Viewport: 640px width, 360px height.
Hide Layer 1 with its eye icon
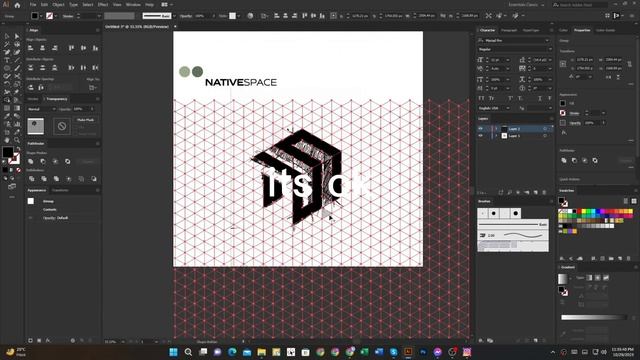[480, 136]
